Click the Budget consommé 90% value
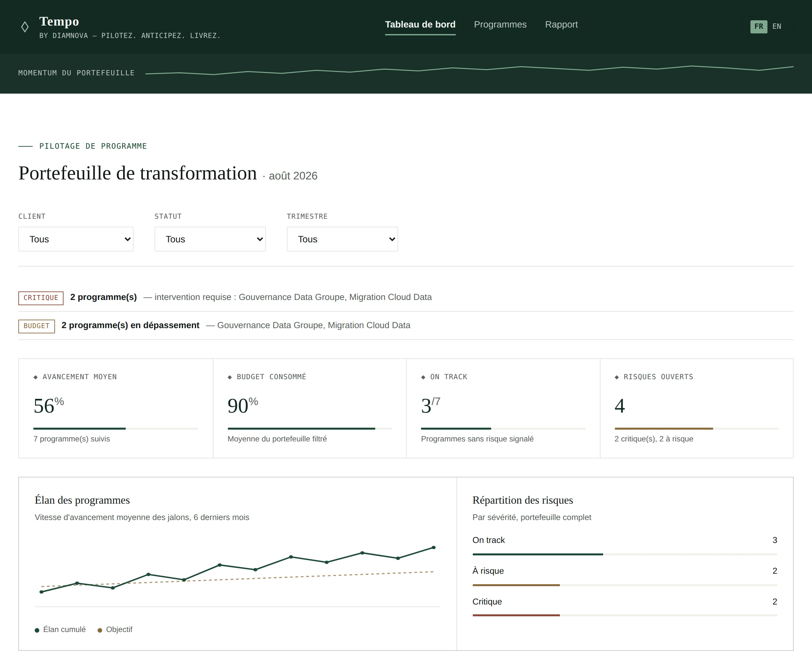This screenshot has width=812, height=651. (243, 405)
